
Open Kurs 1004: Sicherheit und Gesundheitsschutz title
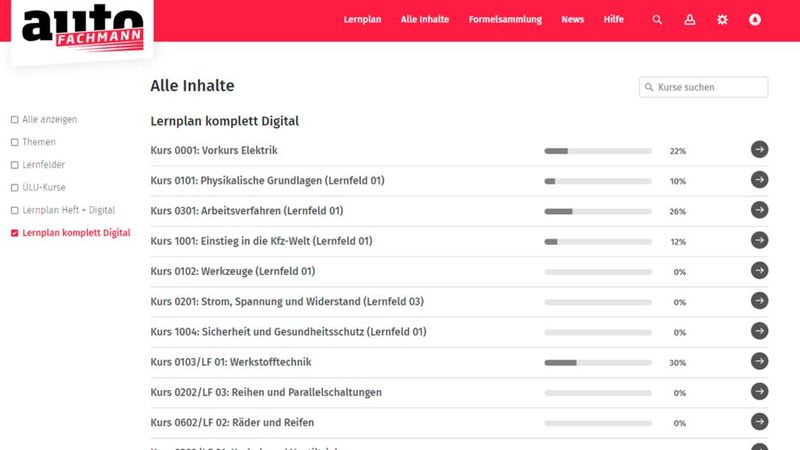pyautogui.click(x=288, y=332)
